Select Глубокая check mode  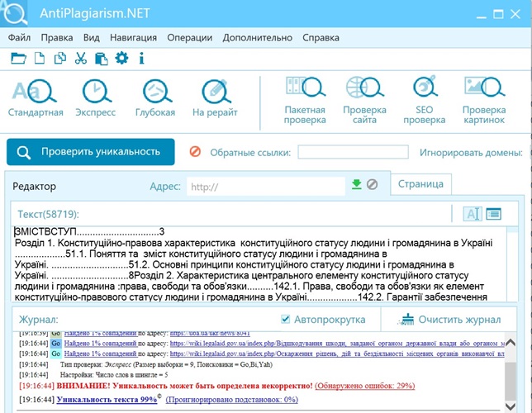155,98
